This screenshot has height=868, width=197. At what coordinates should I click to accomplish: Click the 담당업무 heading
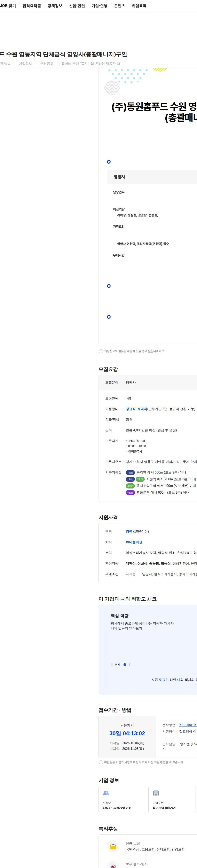(119, 192)
